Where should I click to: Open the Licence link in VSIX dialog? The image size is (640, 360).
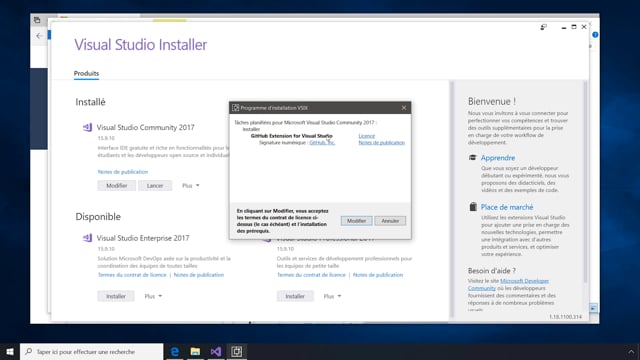coord(367,136)
